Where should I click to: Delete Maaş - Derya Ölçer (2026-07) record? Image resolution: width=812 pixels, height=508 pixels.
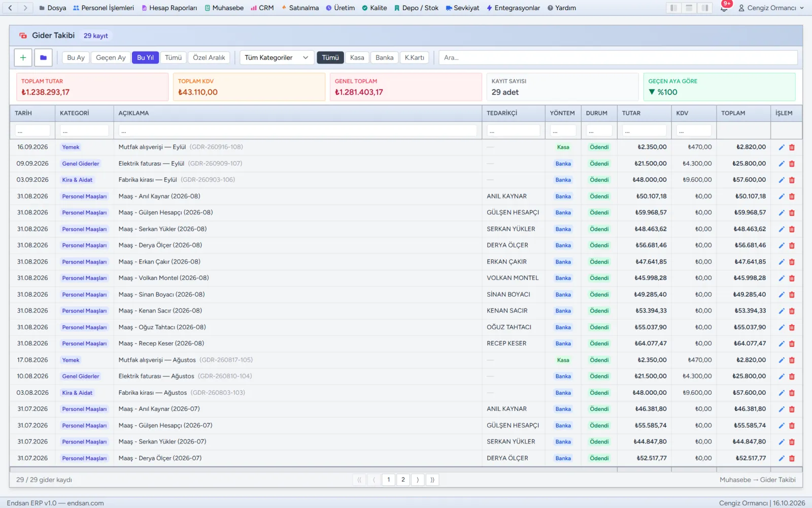[792, 458]
